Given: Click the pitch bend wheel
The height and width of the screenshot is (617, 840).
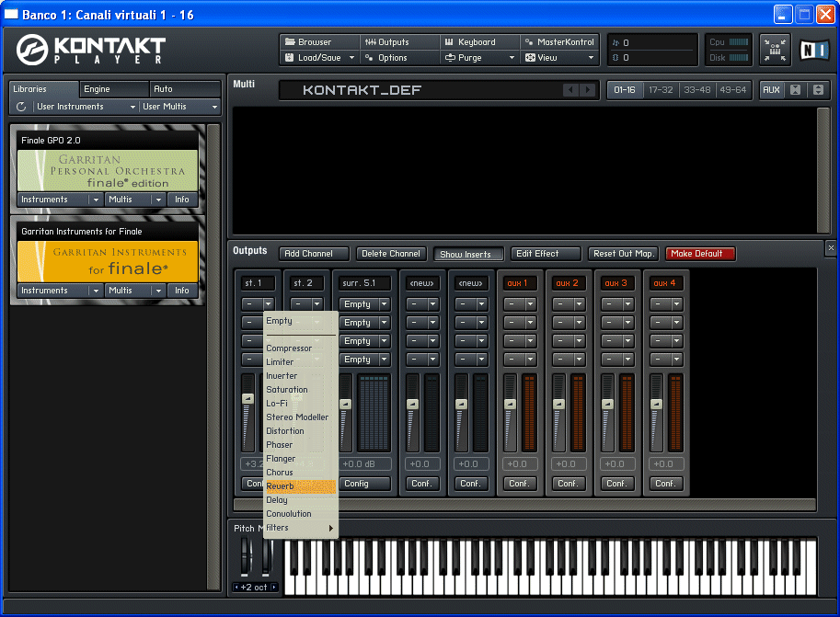Looking at the screenshot, I should [x=246, y=556].
